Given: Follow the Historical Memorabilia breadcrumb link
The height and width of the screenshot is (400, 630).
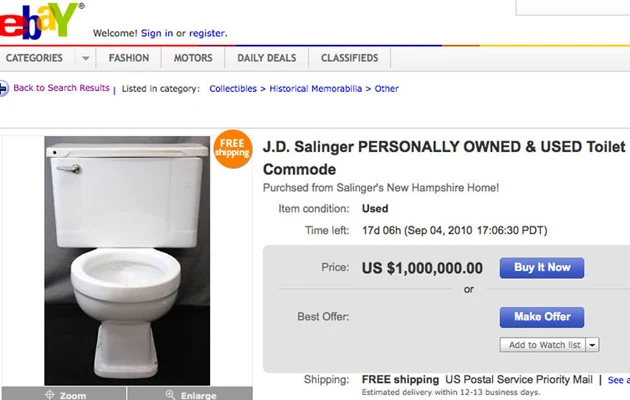Looking at the screenshot, I should (315, 89).
